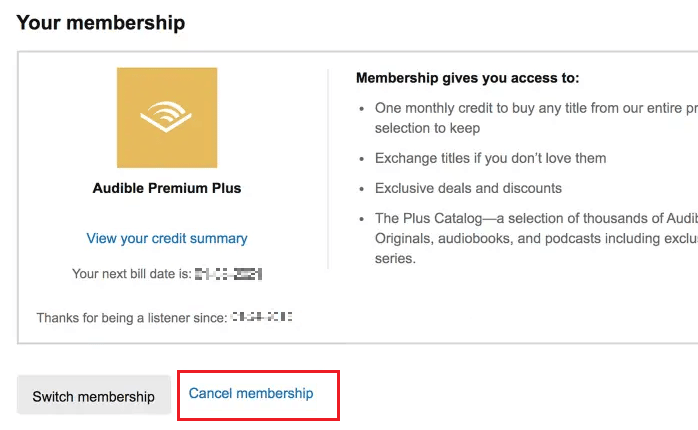Screen dimensions: 698x430
Task: Click the blurred listener since date
Action: click(x=262, y=317)
